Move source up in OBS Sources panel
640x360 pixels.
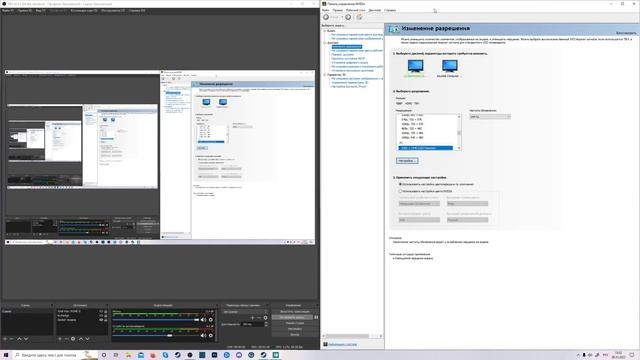click(80, 339)
